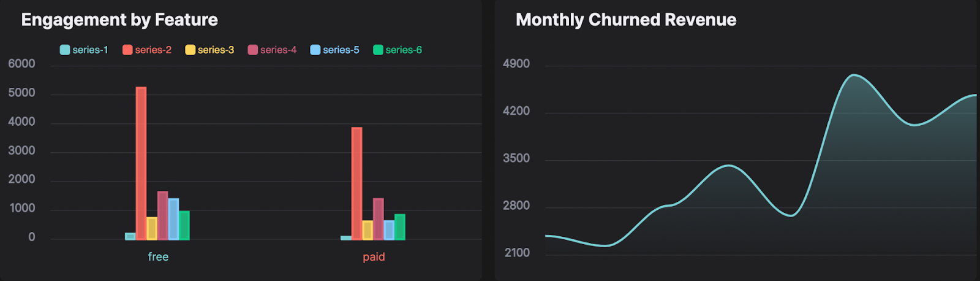
Task: Toggle the series-3 legend entry
Action: [209, 50]
